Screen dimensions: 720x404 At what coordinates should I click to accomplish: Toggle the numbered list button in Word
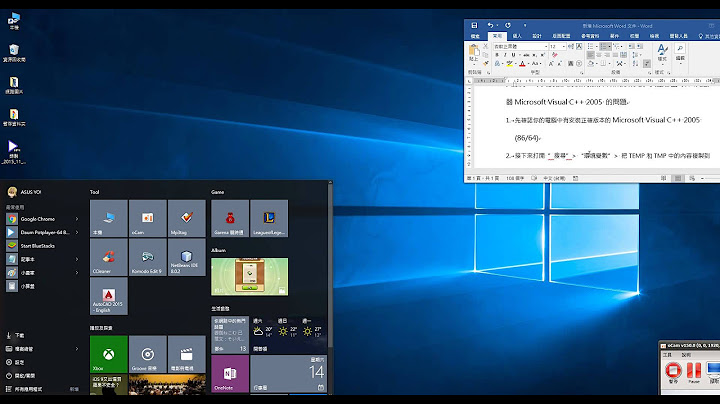603,46
